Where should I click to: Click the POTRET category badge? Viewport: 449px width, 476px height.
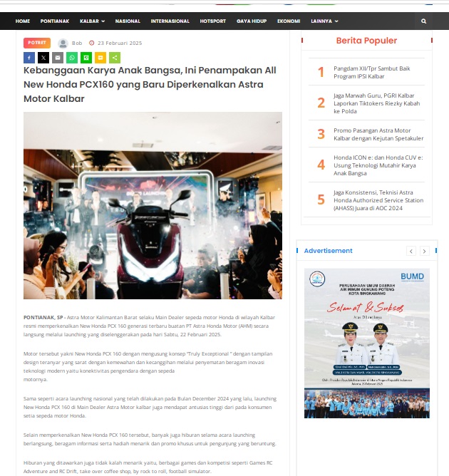pos(37,43)
